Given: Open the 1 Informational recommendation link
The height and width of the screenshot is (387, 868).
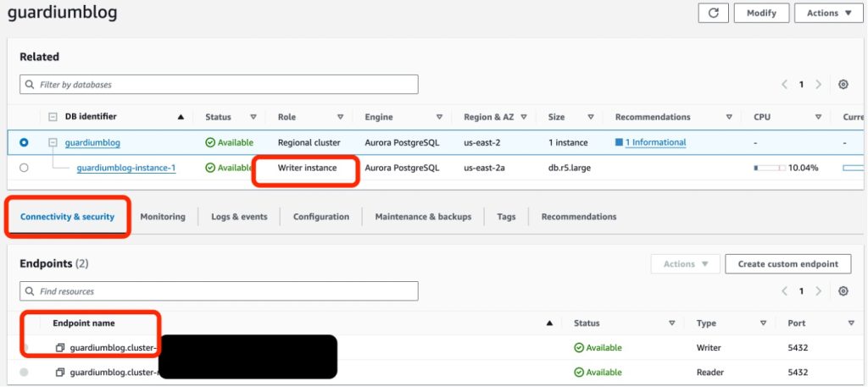Looking at the screenshot, I should (x=655, y=142).
